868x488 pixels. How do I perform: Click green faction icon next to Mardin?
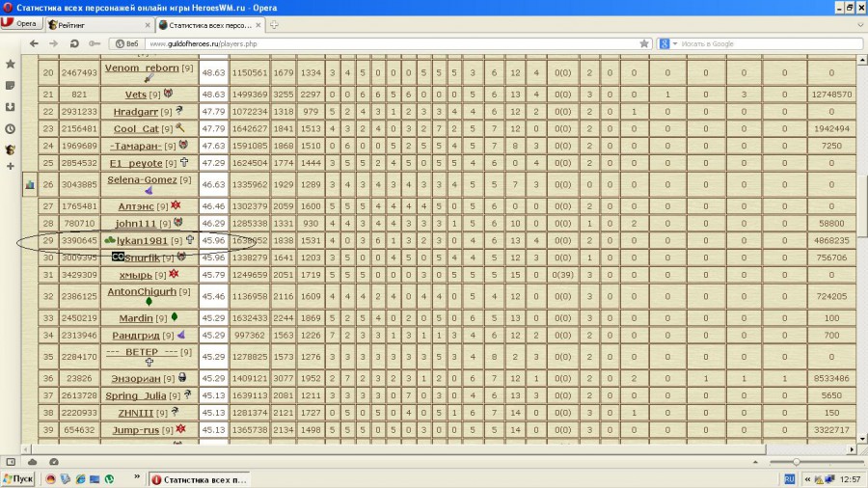pyautogui.click(x=175, y=317)
